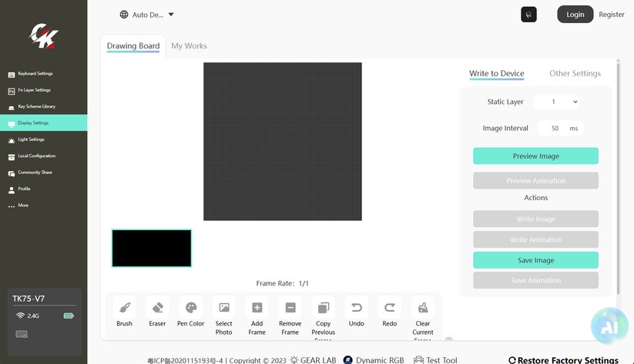634x364 pixels.
Task: Select the black frame thumbnail
Action: coord(152,248)
